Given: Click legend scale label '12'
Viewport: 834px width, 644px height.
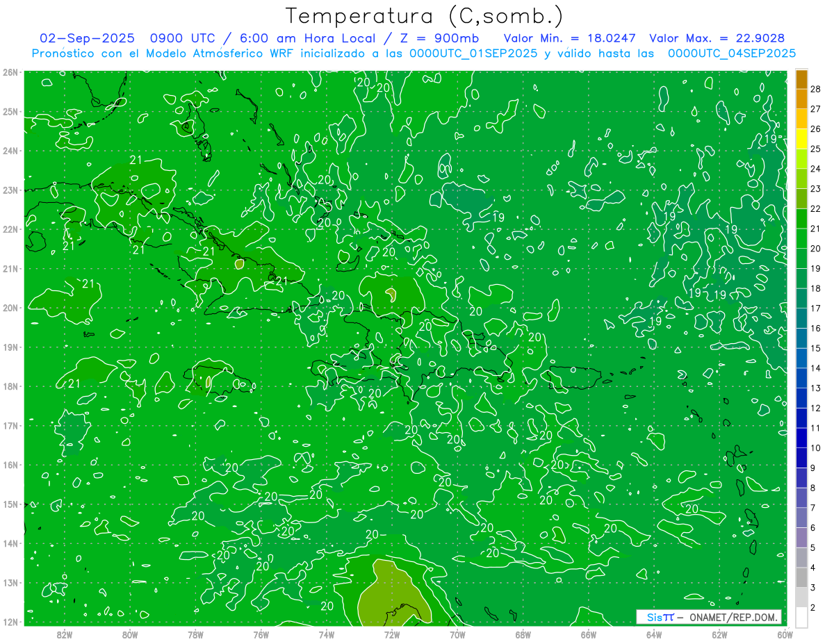Looking at the screenshot, I should [815, 408].
